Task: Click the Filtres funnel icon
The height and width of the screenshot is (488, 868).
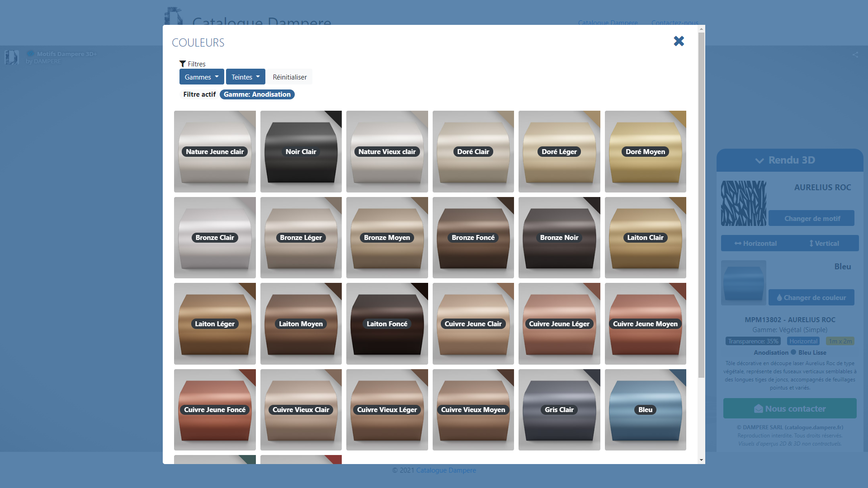Action: click(x=183, y=64)
